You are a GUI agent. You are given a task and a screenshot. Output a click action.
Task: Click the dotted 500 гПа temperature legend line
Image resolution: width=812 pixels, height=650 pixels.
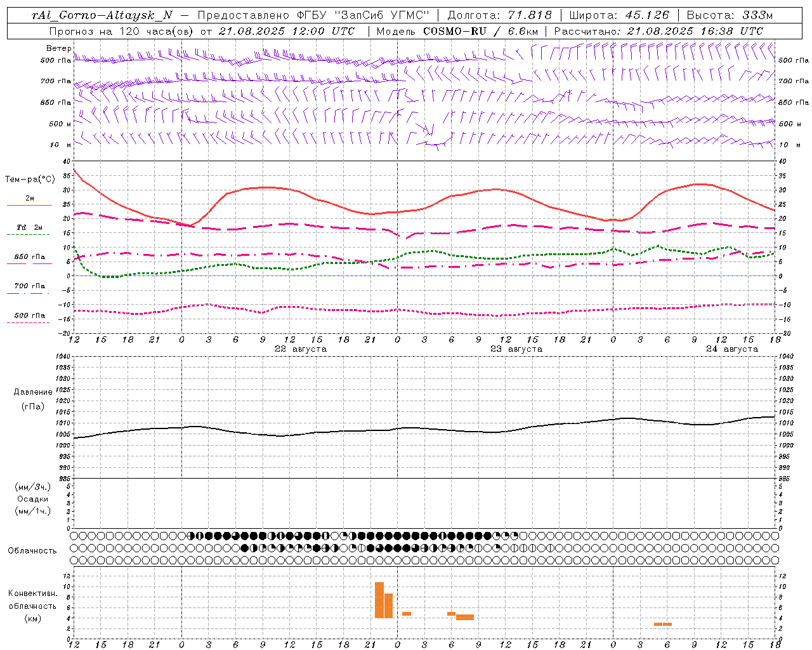click(x=28, y=322)
